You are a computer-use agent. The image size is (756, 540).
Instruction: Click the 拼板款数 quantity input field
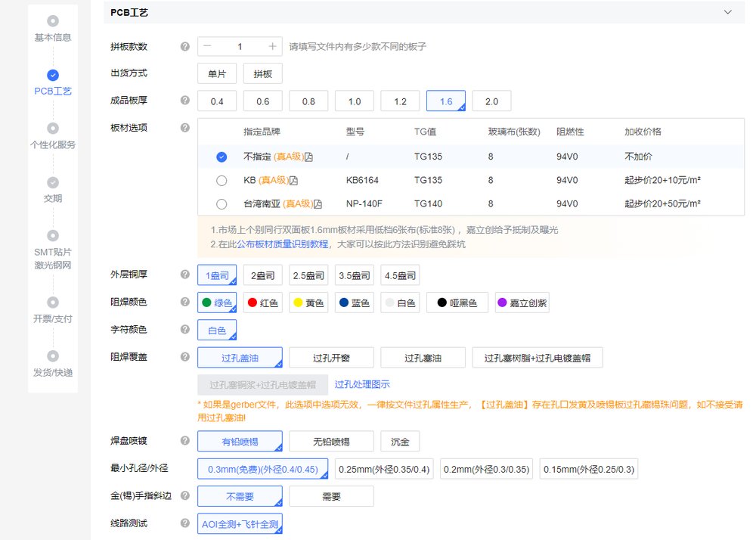click(240, 46)
